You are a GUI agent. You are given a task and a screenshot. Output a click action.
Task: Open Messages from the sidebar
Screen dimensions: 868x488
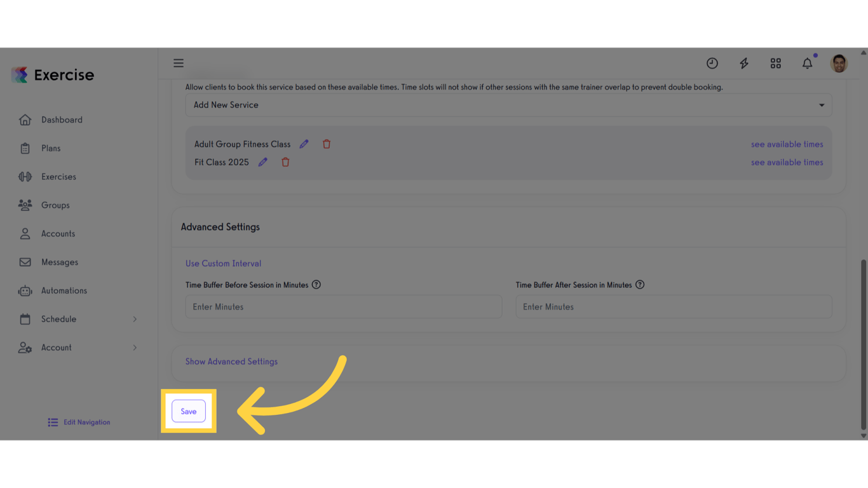tap(59, 262)
